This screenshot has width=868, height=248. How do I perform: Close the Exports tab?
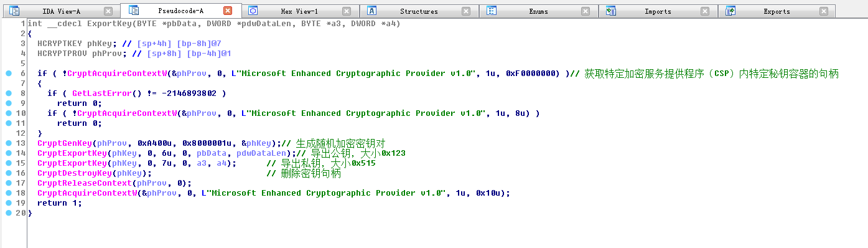[824, 11]
